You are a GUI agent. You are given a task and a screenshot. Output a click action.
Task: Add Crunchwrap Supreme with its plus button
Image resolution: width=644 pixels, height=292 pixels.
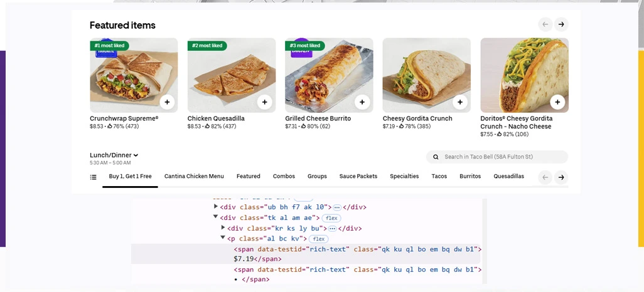[167, 102]
